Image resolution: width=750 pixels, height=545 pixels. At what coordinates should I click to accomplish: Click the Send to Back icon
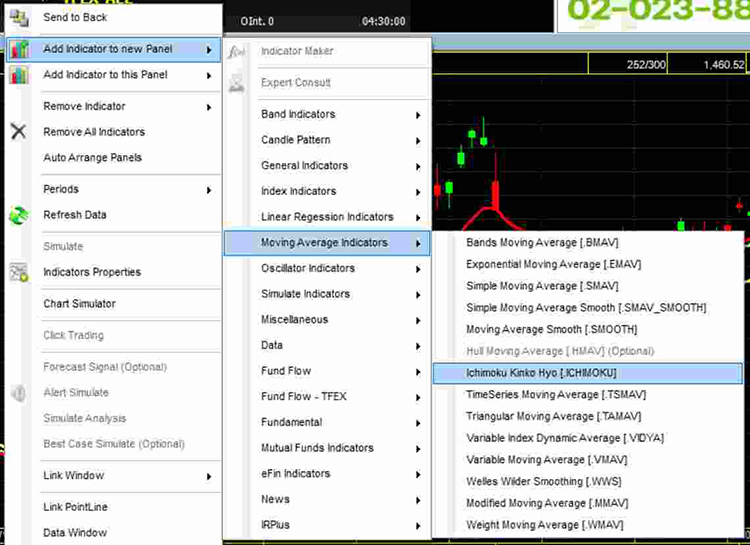pos(19,18)
